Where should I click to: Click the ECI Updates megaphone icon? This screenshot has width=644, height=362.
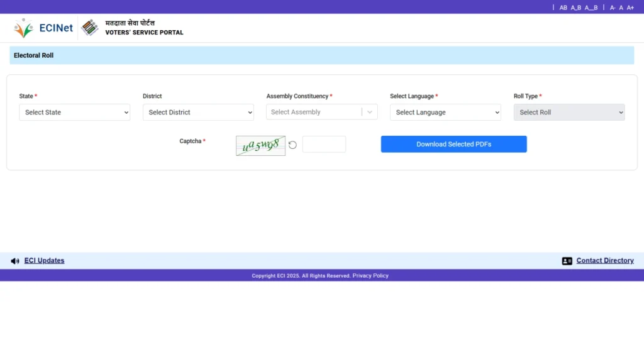(x=15, y=261)
